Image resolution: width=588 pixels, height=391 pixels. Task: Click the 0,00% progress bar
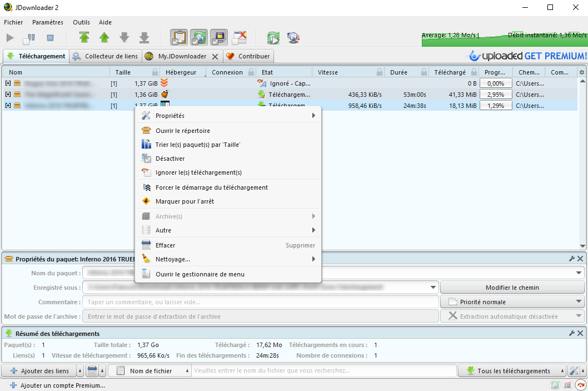495,83
